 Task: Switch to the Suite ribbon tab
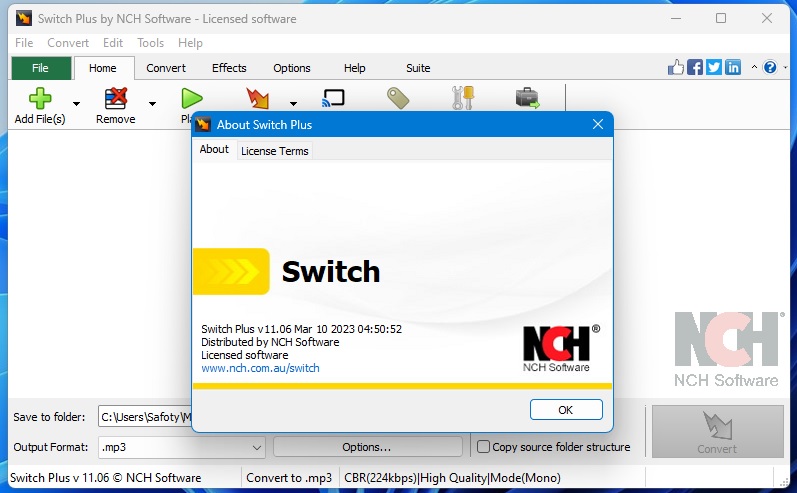point(418,68)
